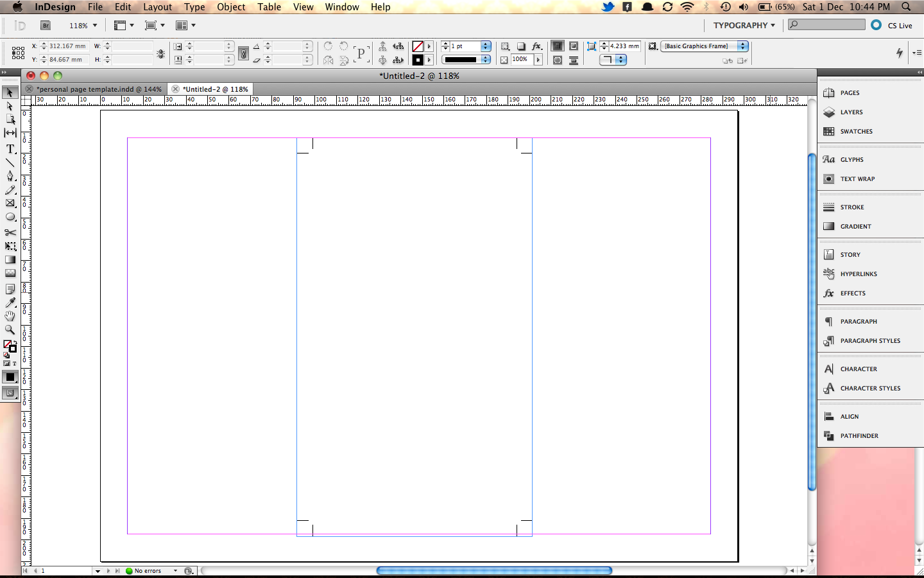Click the Apply Color swatch in toolbox
Viewport: 924px width, 578px height.
pyautogui.click(x=10, y=377)
